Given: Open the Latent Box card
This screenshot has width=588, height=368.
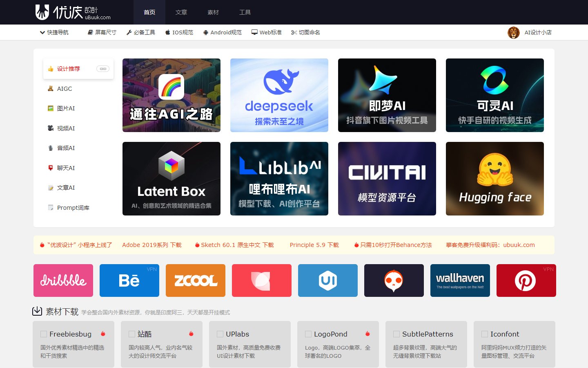Looking at the screenshot, I should tap(171, 179).
